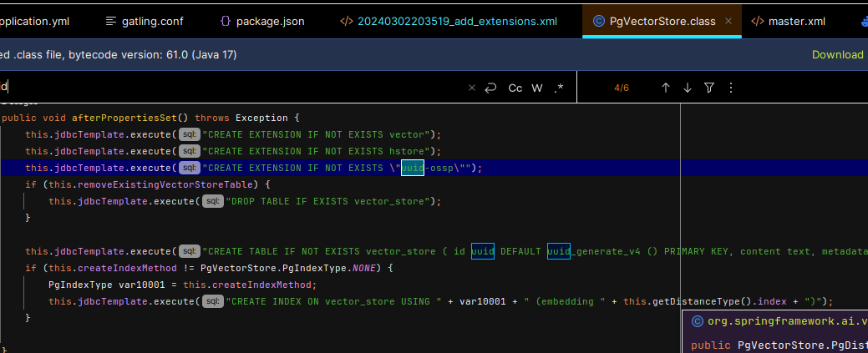Click the PgVectorStore class icon in tab
Screen dimensions: 868x353
point(598,21)
